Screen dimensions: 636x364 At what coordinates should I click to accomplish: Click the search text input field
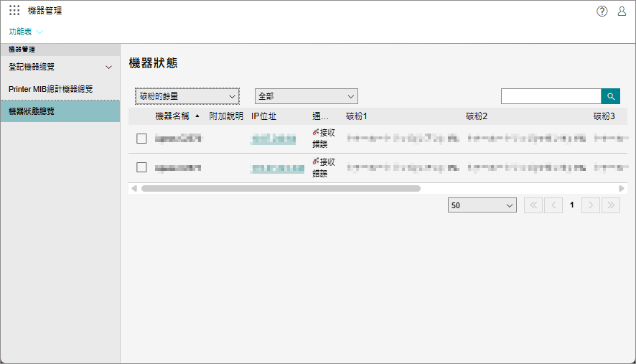(550, 96)
